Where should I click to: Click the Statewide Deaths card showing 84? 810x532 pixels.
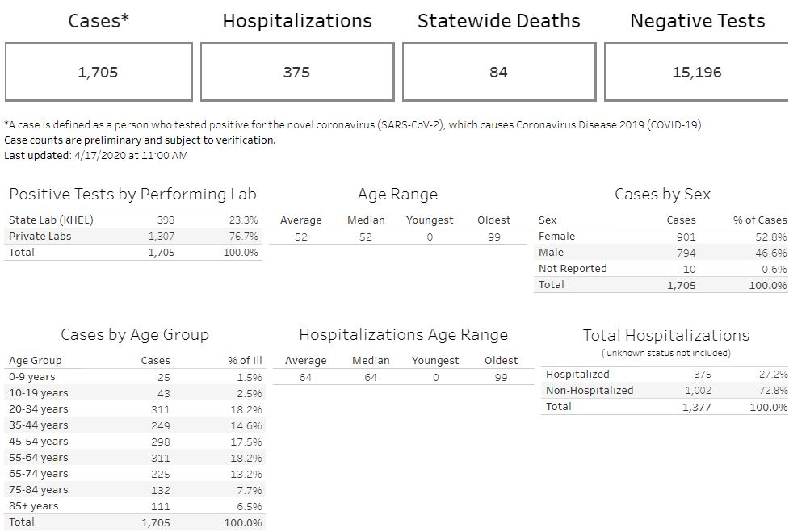pos(498,72)
